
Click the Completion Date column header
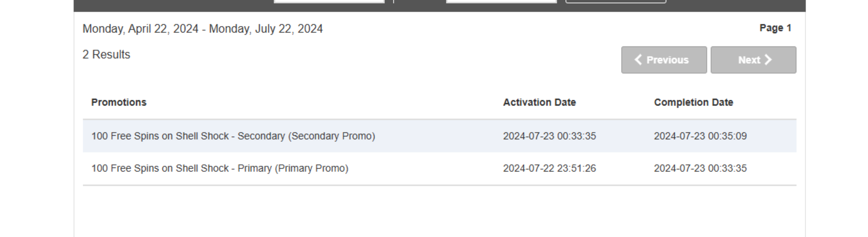tap(693, 102)
